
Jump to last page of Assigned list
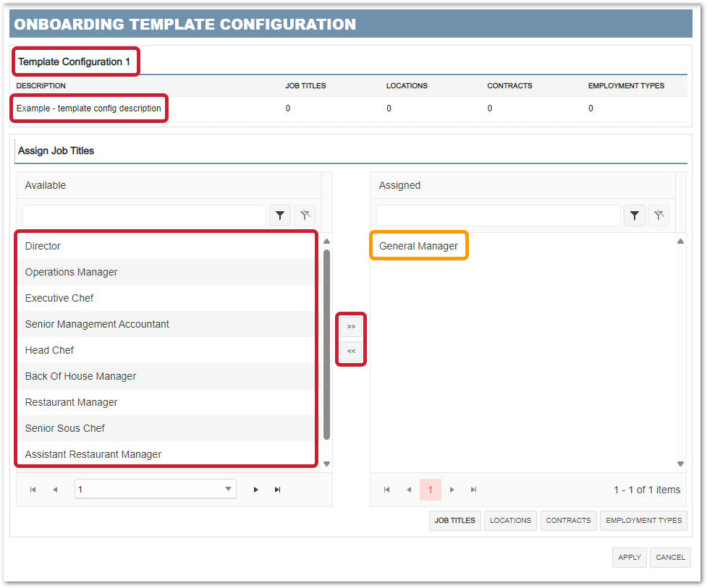click(x=474, y=490)
